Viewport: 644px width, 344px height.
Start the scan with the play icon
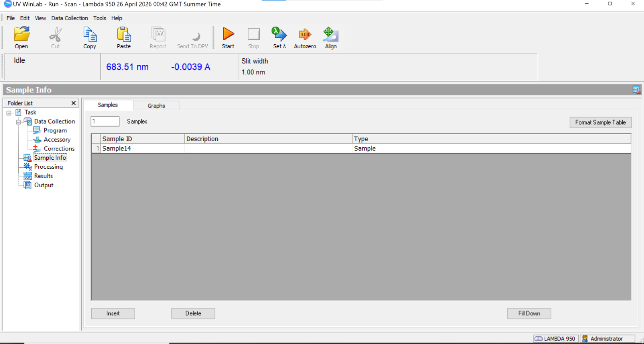228,34
